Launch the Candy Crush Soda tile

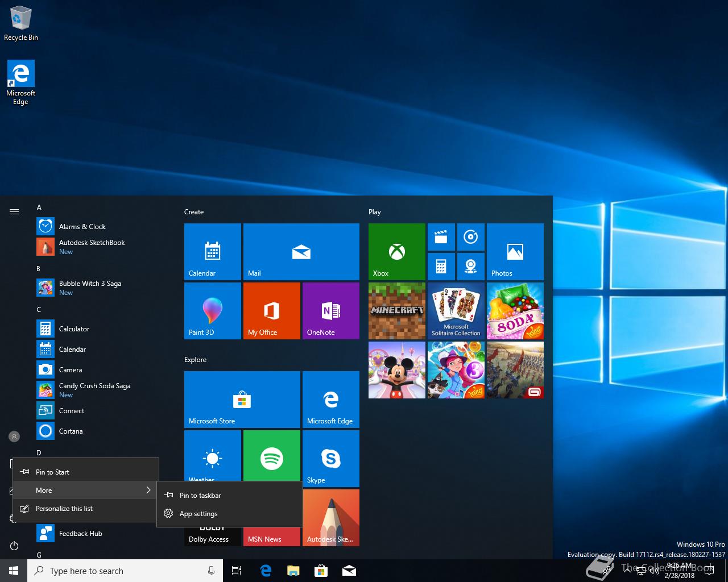click(515, 310)
